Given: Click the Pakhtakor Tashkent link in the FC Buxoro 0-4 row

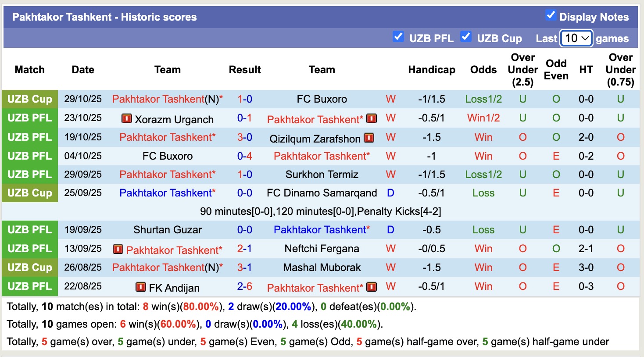Looking at the screenshot, I should coord(322,156).
